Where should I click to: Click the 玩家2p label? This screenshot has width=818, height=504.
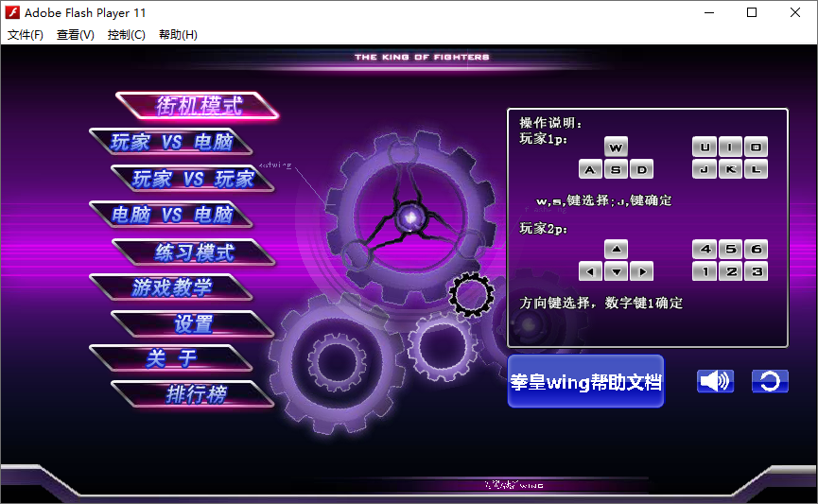pos(543,229)
